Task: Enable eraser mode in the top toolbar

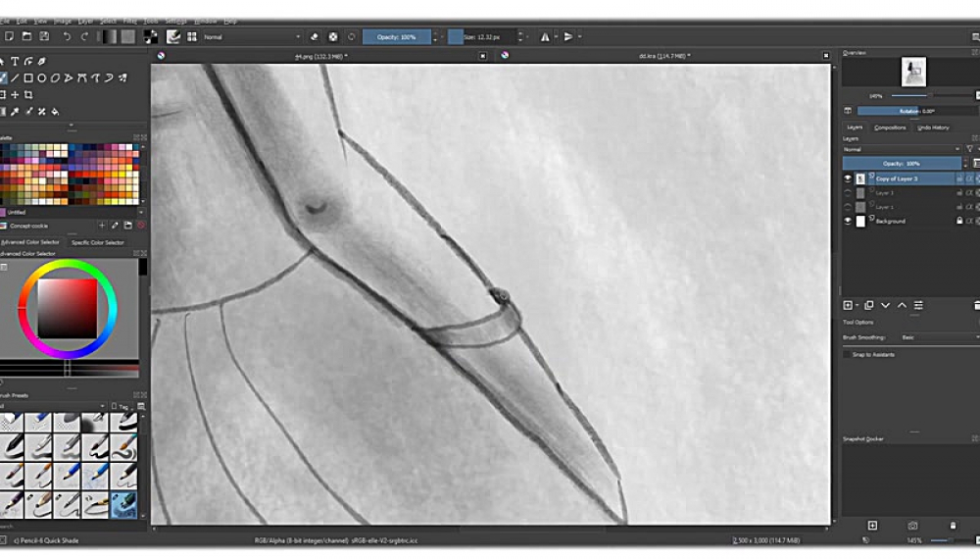Action: click(x=315, y=36)
